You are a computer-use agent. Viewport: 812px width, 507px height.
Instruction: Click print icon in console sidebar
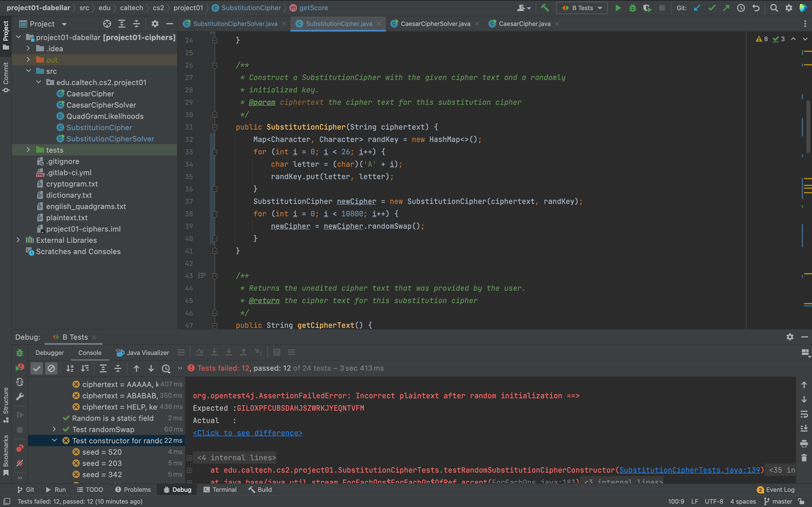[x=804, y=443]
